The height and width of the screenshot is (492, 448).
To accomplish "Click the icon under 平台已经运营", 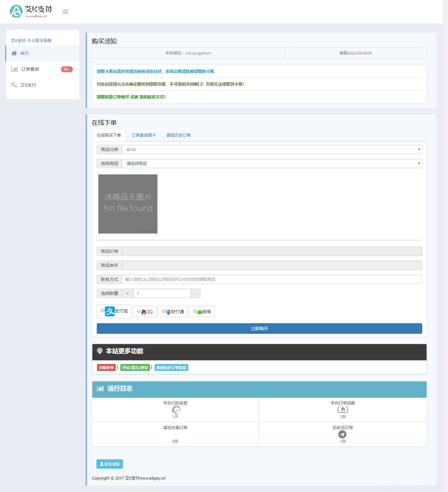I will click(176, 410).
